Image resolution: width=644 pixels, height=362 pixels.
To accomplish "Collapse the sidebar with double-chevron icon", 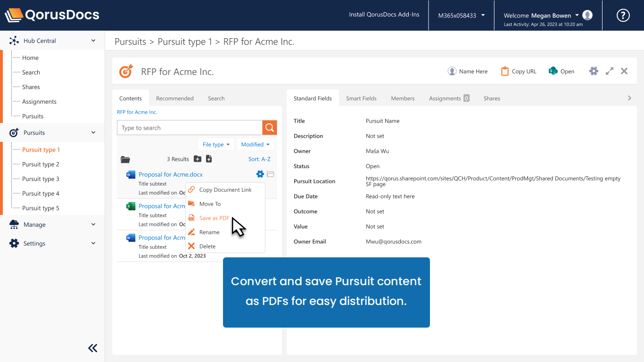I will pos(93,348).
